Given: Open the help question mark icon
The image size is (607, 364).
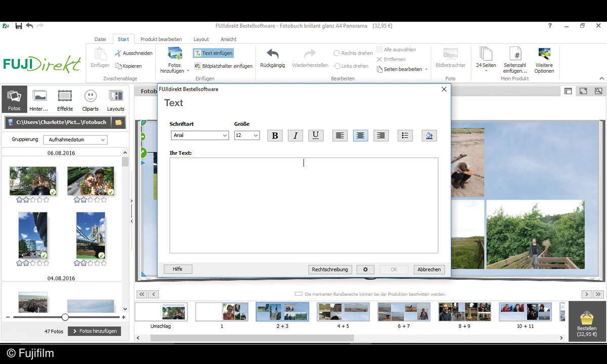Looking at the screenshot, I should pos(550,26).
